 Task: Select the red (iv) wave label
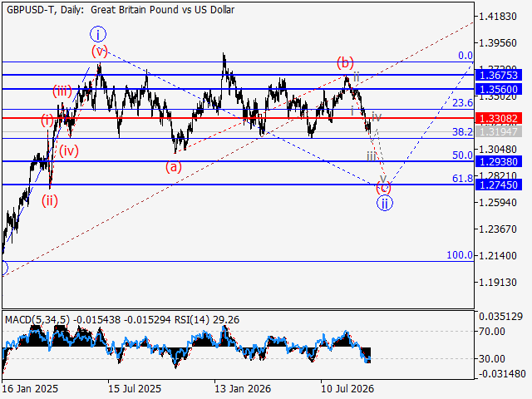(69, 150)
